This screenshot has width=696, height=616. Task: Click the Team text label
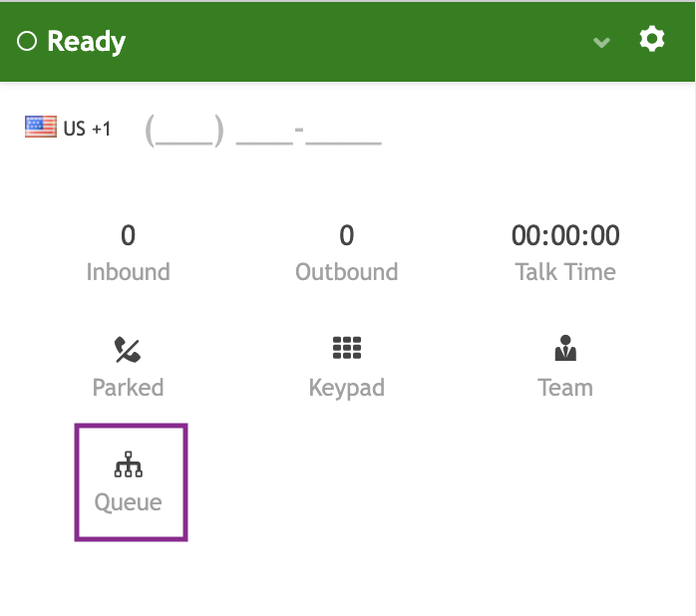point(565,388)
